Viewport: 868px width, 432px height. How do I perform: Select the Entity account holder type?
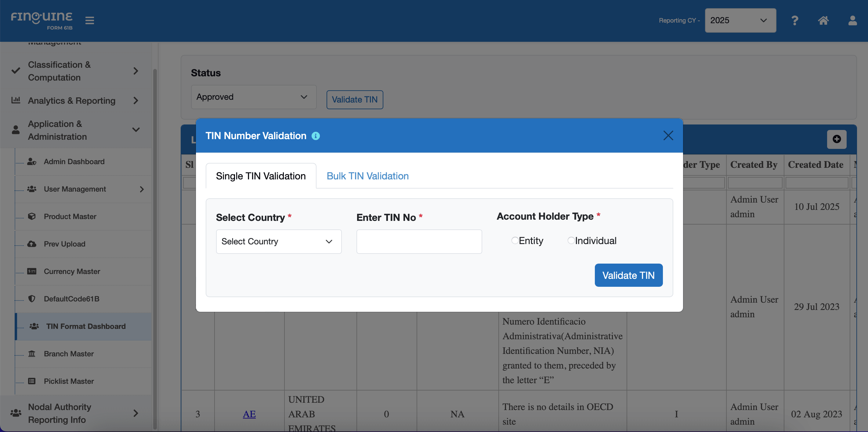(x=515, y=240)
